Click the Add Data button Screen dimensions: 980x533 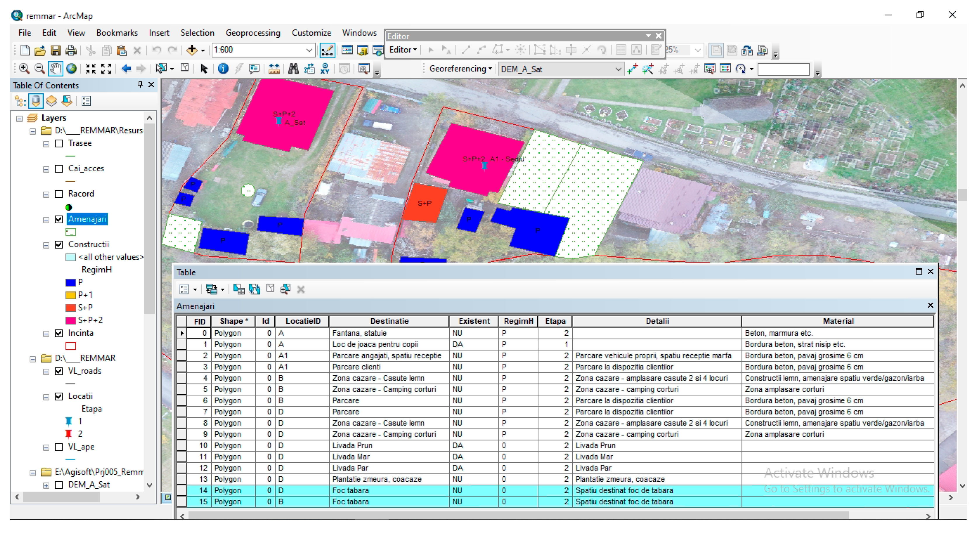coord(192,50)
